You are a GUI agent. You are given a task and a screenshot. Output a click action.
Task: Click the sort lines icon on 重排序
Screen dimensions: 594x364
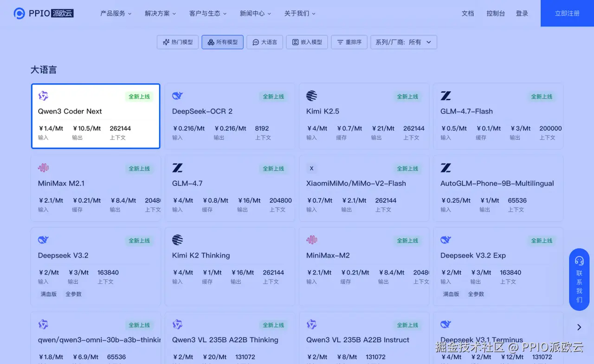pyautogui.click(x=340, y=42)
